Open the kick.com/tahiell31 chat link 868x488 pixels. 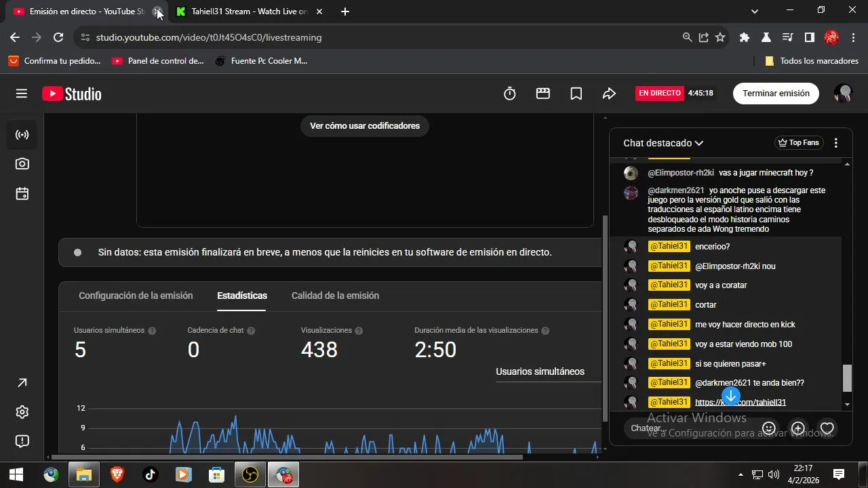coord(741,403)
